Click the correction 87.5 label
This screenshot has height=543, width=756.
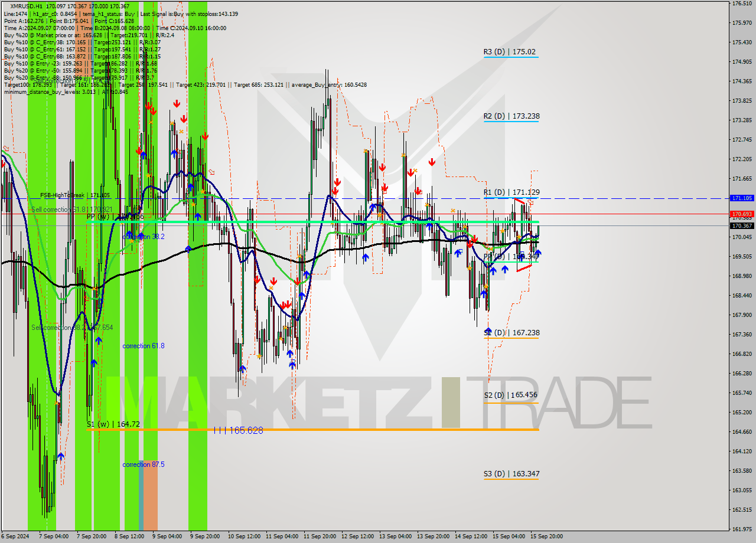[x=144, y=465]
